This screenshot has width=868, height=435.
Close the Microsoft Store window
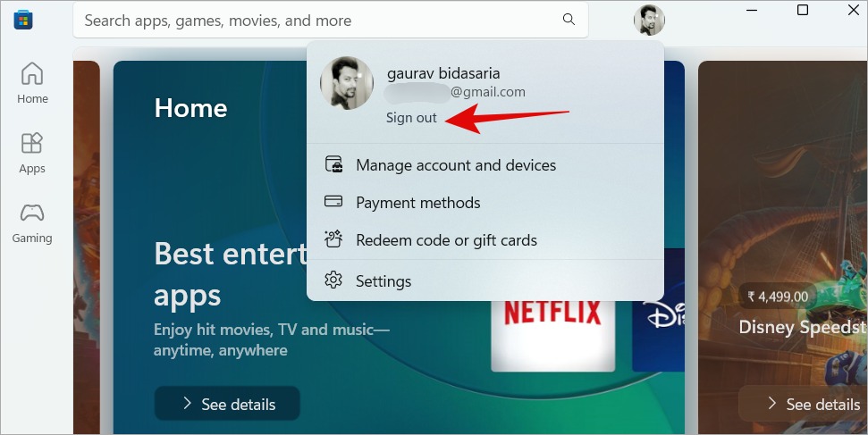(x=853, y=10)
